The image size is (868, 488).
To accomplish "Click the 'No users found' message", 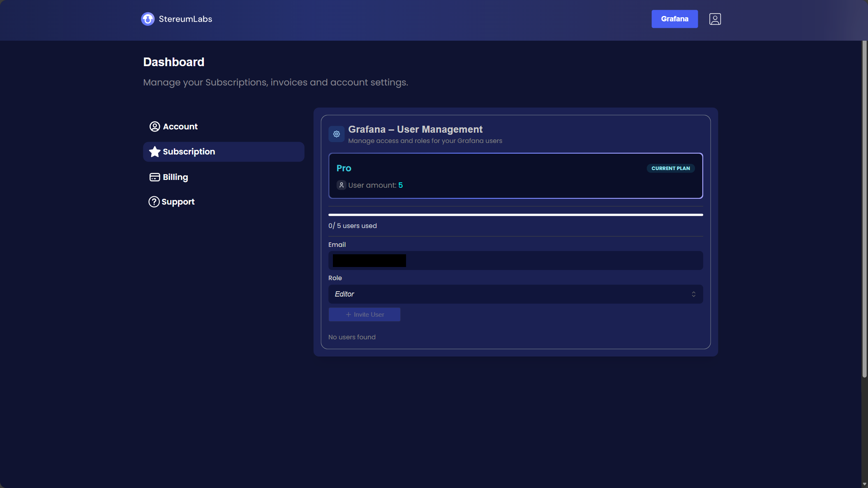I will 352,337.
